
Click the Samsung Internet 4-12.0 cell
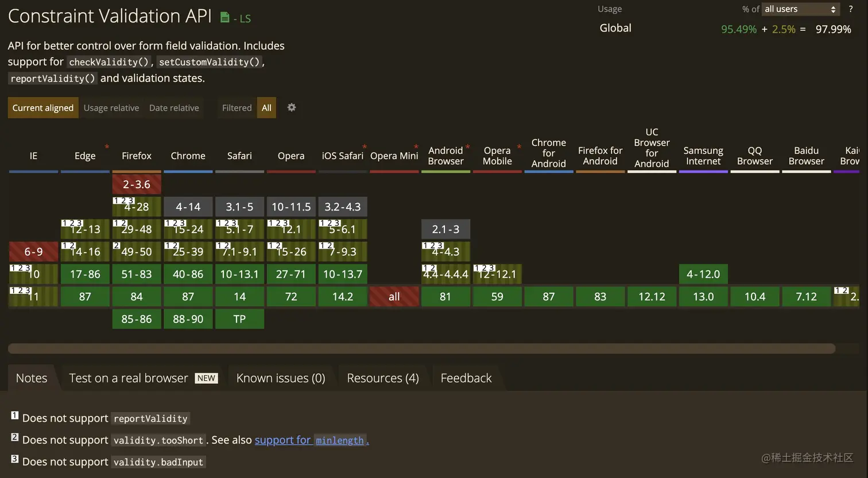click(703, 274)
